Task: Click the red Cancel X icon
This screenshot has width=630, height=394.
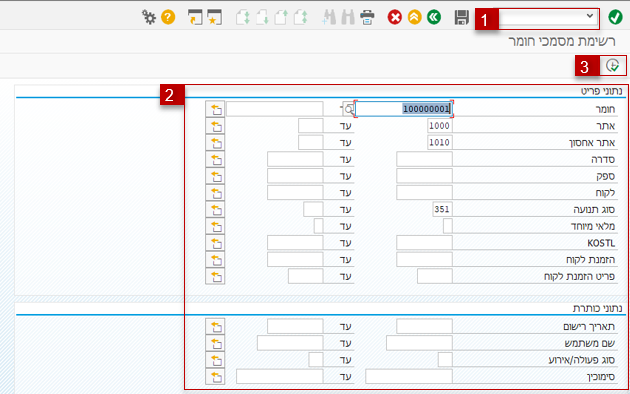Action: (395, 17)
